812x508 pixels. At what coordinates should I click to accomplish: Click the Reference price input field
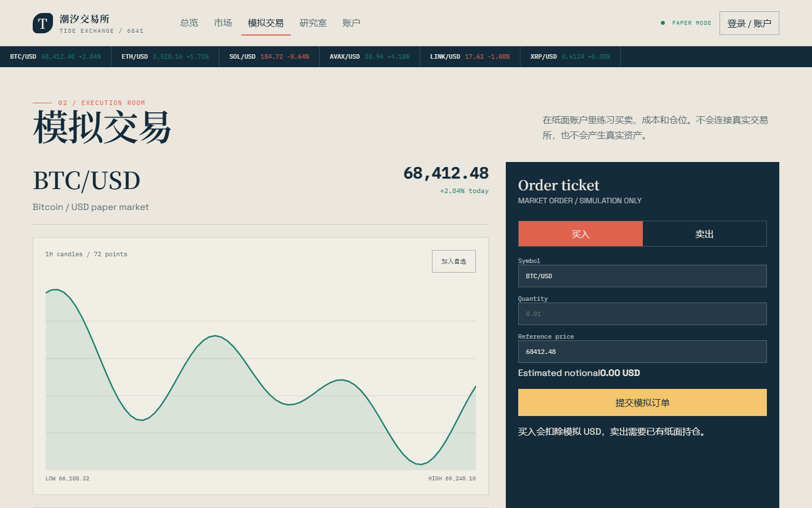coord(642,352)
